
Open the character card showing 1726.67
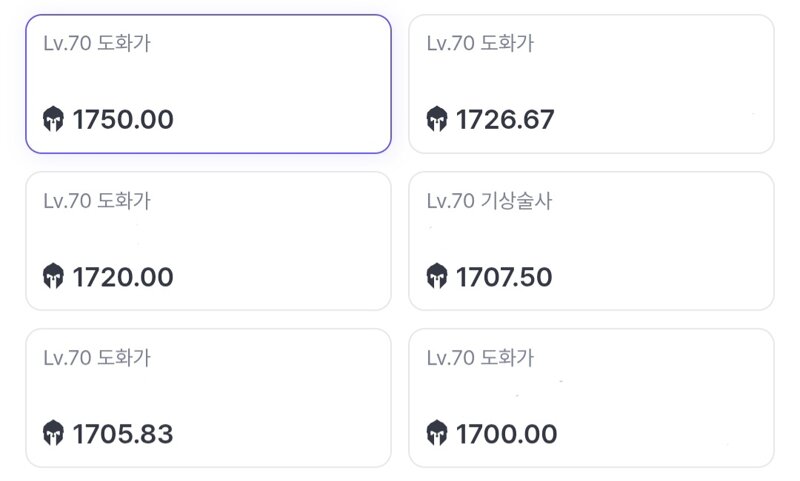tap(591, 84)
